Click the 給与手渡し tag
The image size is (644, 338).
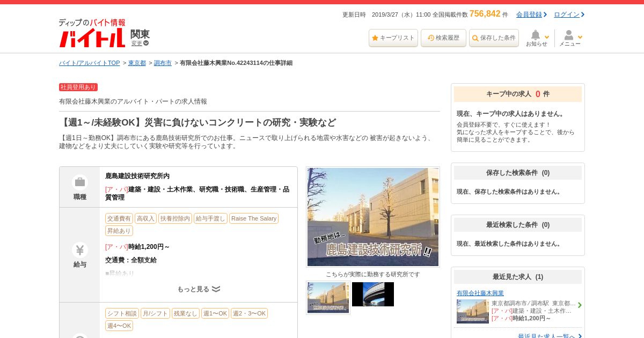[210, 218]
